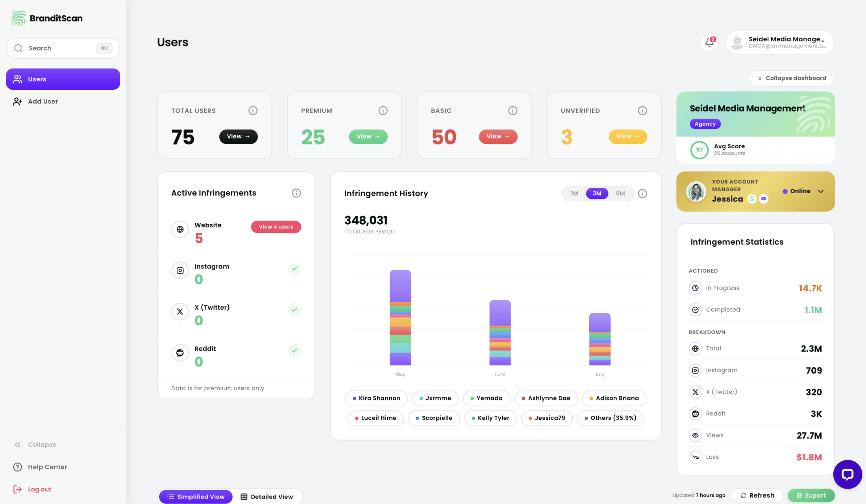Toggle Kira Shannon legend chip
Viewport: 866px width, 504px height.
click(376, 398)
